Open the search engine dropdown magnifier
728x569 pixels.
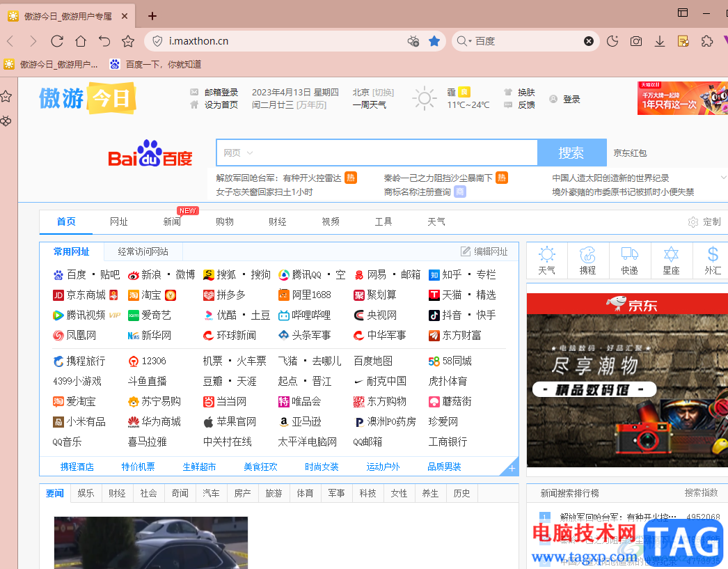coord(464,41)
